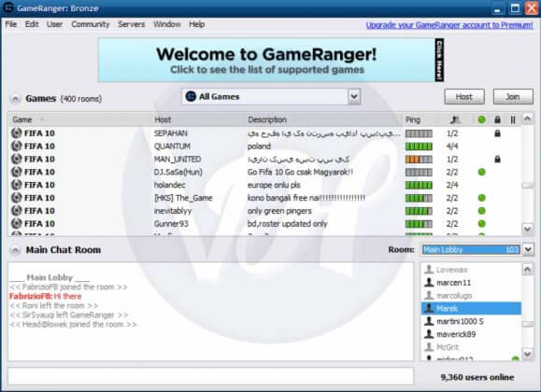
Task: Click the Join button
Action: coord(513,97)
